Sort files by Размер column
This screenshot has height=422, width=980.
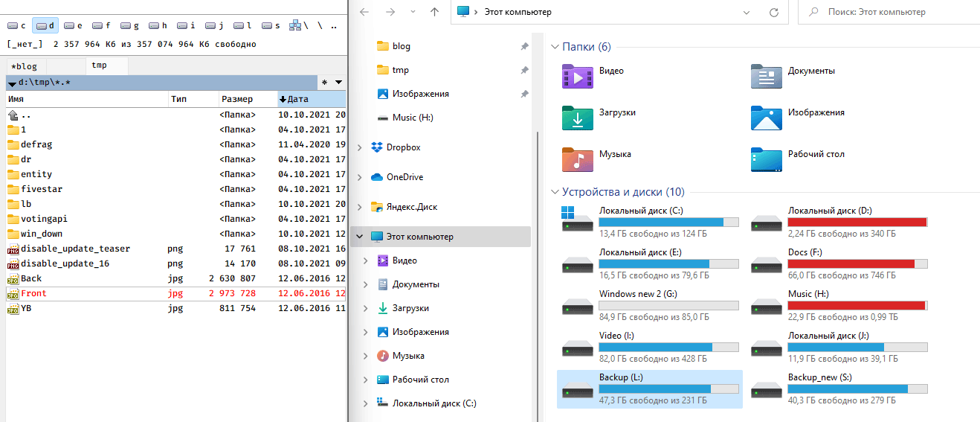(x=237, y=99)
